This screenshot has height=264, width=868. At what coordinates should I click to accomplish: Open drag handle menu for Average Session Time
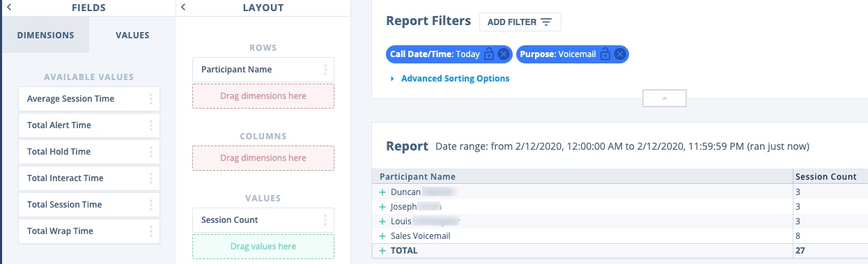tap(151, 99)
